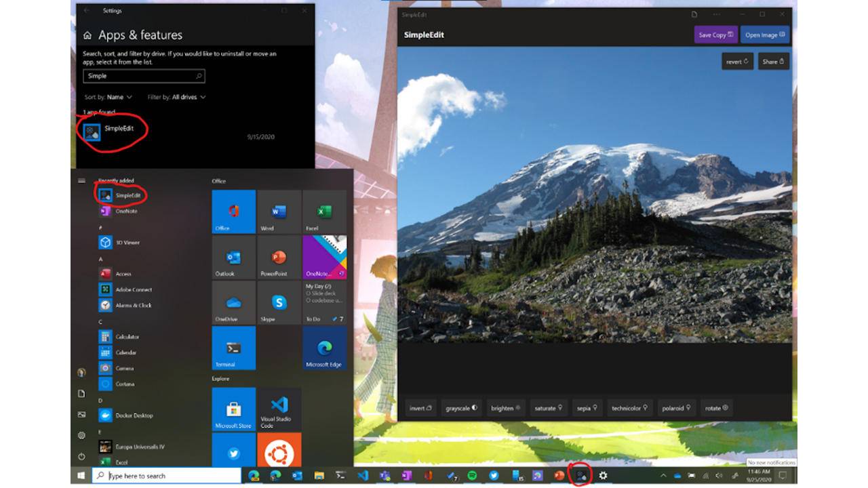Click the Pictures icon in Start sidebar

[81, 414]
